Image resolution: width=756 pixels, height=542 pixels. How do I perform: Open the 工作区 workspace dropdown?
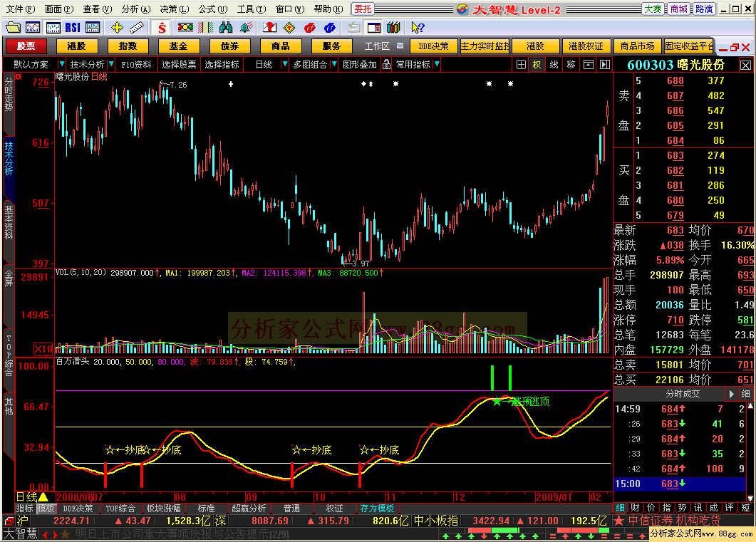click(x=400, y=46)
